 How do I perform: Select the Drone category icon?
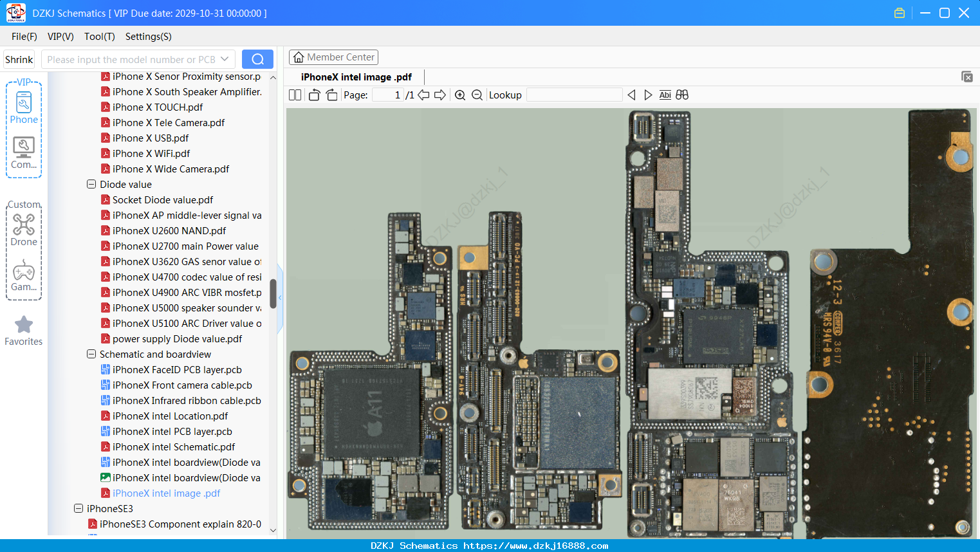(24, 230)
